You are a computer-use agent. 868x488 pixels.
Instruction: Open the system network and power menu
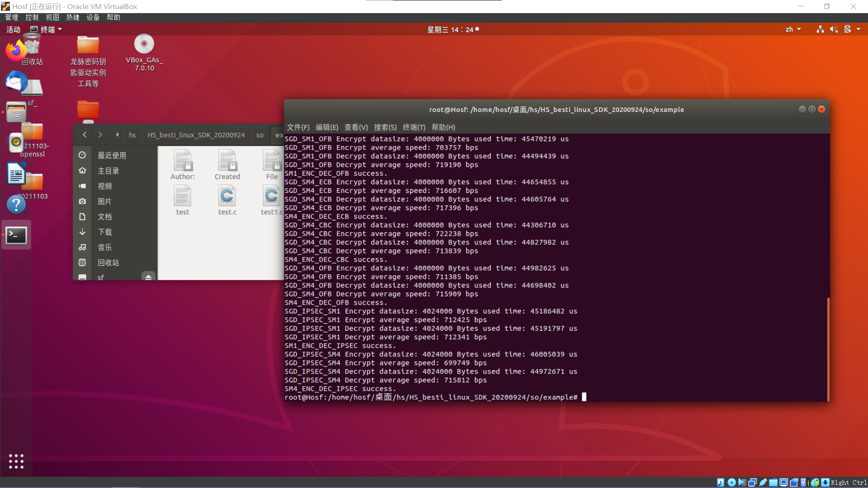coord(840,29)
